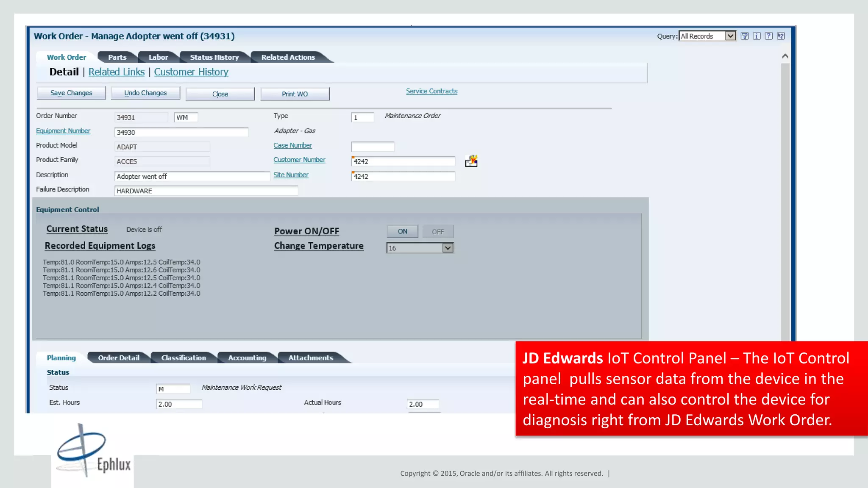
Task: Click the 'Device is off' status text
Action: (x=144, y=229)
